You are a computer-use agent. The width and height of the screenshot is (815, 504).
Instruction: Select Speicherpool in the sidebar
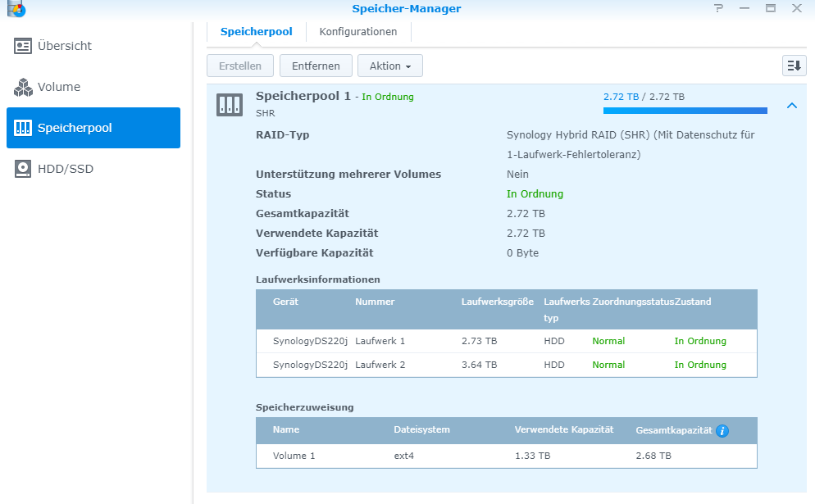[93, 128]
